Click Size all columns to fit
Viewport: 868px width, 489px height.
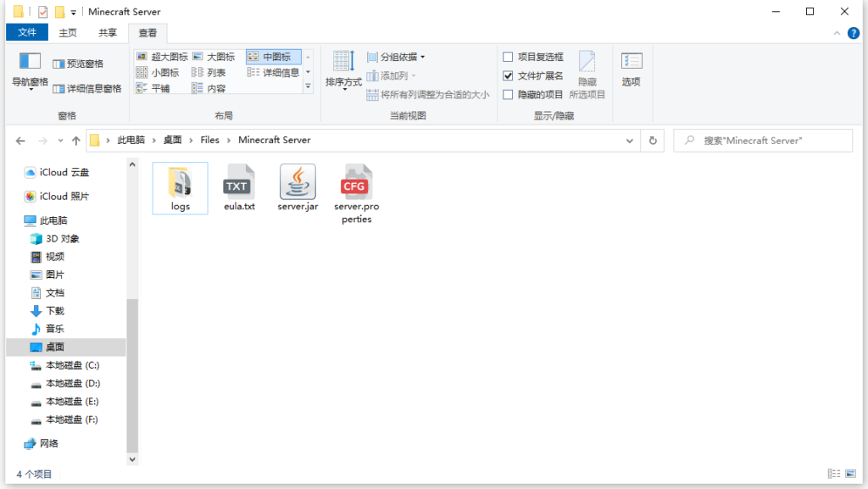[x=428, y=95]
